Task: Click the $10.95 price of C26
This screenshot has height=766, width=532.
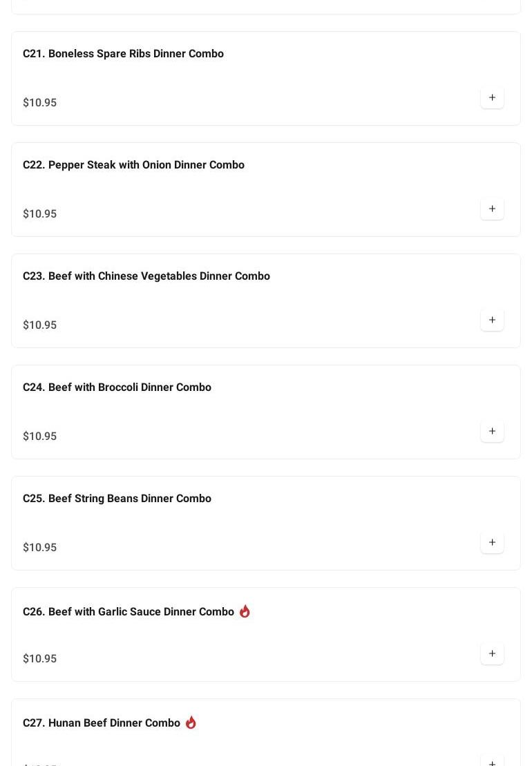Action: click(40, 659)
